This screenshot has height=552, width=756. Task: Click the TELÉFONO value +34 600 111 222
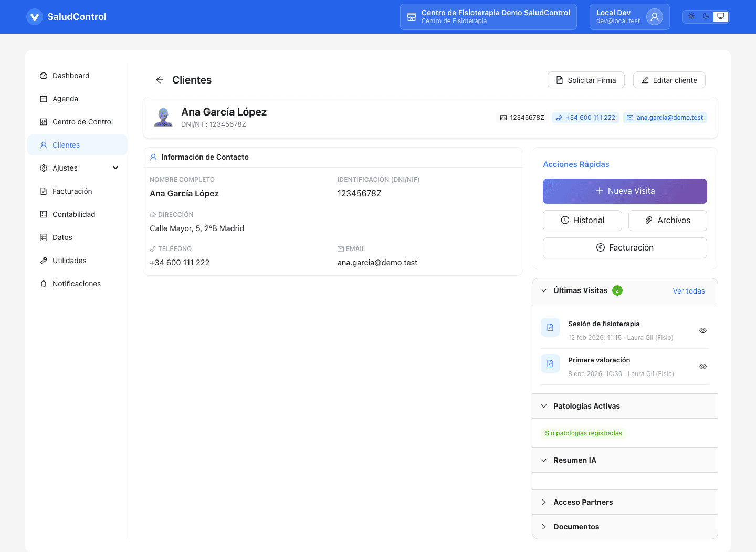[x=180, y=263]
